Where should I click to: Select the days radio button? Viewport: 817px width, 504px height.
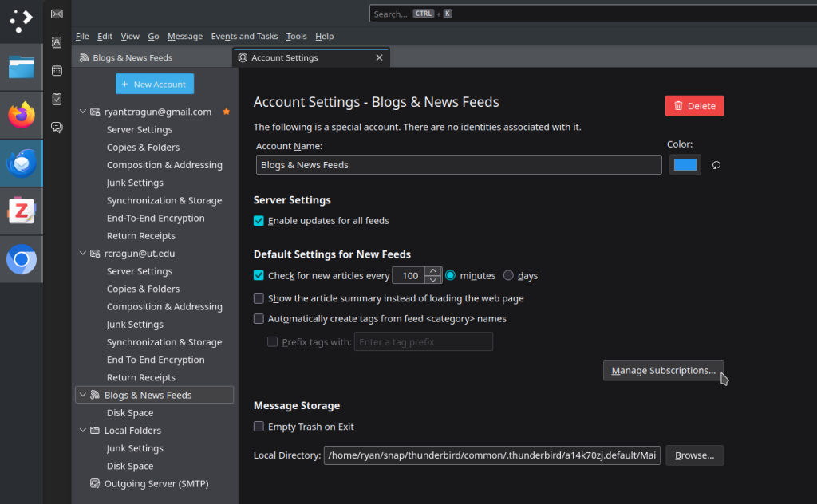(508, 276)
